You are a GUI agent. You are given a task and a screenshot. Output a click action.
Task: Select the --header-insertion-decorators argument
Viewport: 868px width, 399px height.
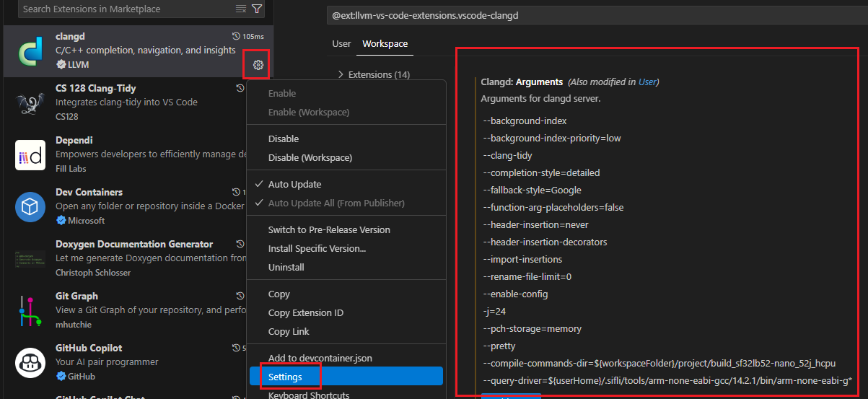point(545,242)
